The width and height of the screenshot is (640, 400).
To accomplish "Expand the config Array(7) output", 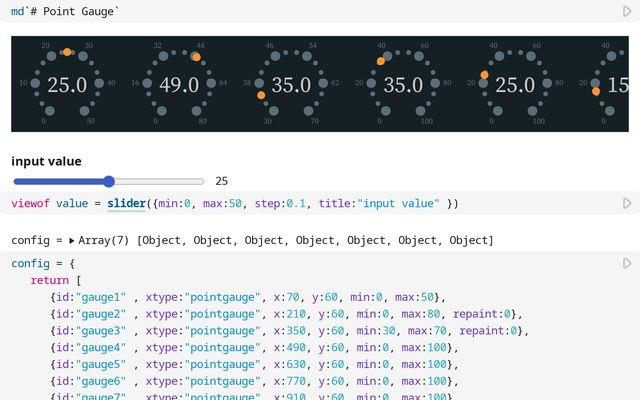I will click(x=71, y=240).
